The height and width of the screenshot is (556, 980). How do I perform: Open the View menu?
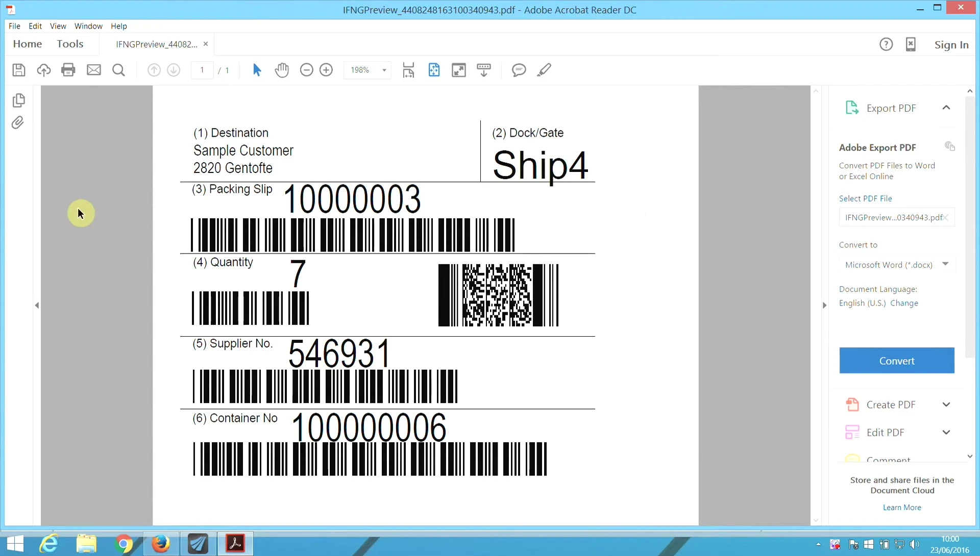tap(58, 26)
